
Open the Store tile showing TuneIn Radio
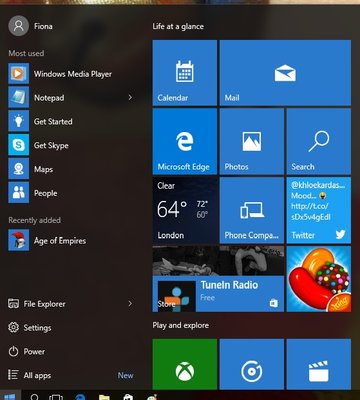[218, 279]
